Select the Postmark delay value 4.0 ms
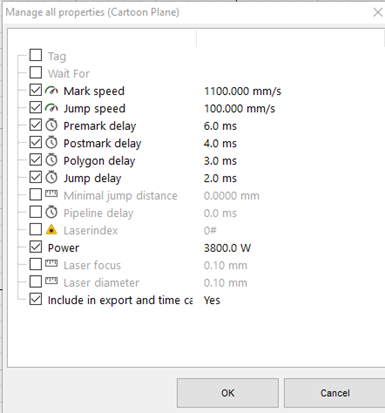Viewport: 385px width, 413px height. click(x=220, y=143)
